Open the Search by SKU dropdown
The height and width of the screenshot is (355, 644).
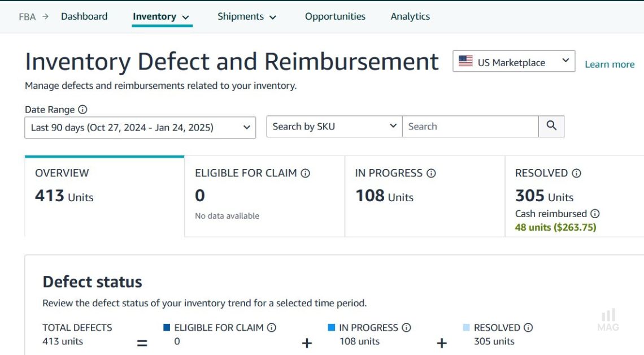click(334, 127)
